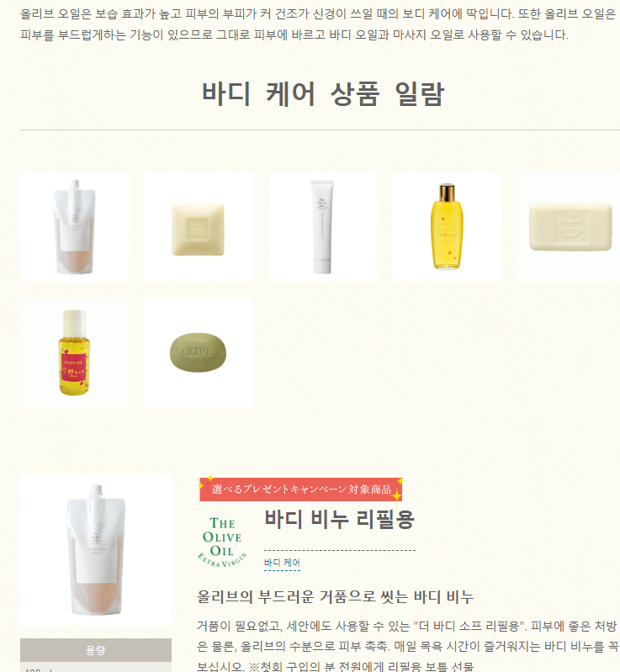620x672 pixels.
Task: Click the gold cap of the yellow oil bottle
Action: (x=447, y=193)
